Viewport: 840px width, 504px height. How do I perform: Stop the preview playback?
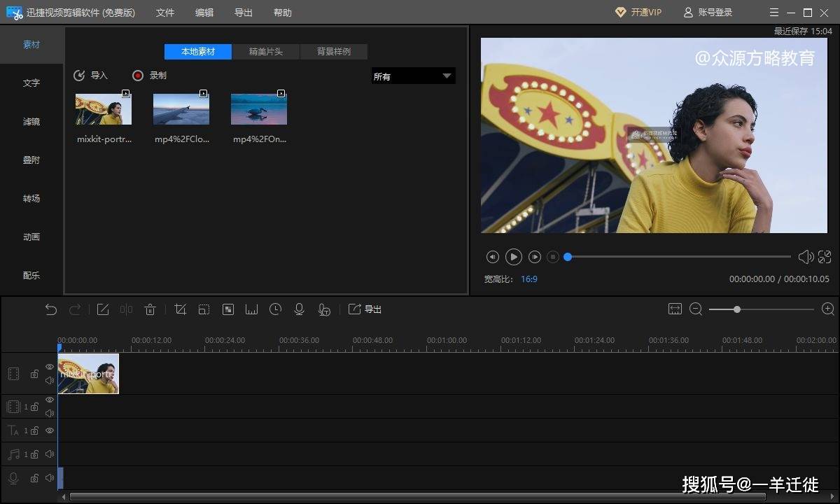click(553, 257)
